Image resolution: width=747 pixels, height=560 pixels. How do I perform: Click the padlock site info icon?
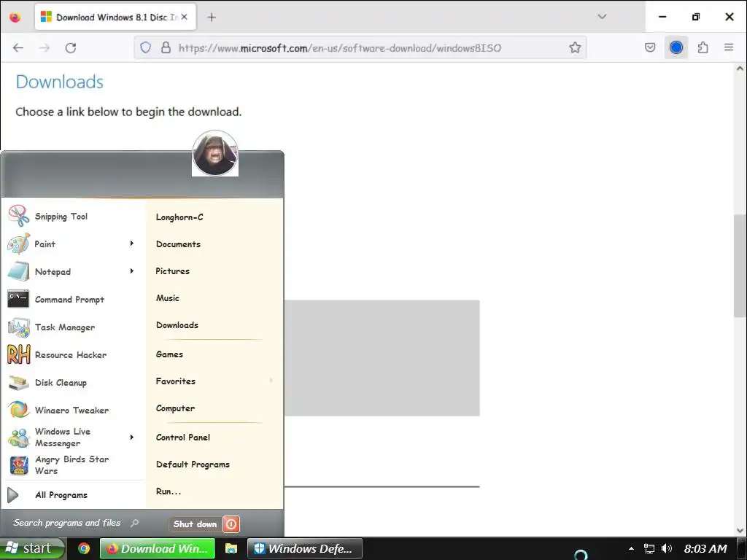click(166, 47)
